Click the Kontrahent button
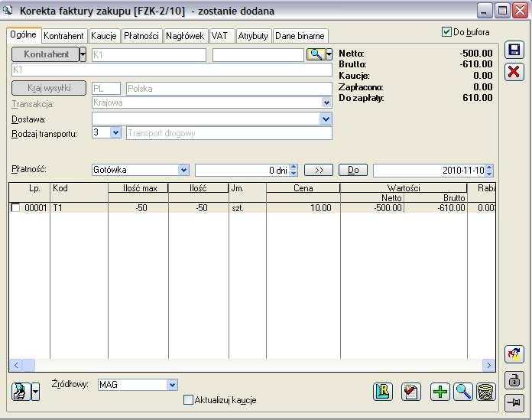 click(x=45, y=54)
